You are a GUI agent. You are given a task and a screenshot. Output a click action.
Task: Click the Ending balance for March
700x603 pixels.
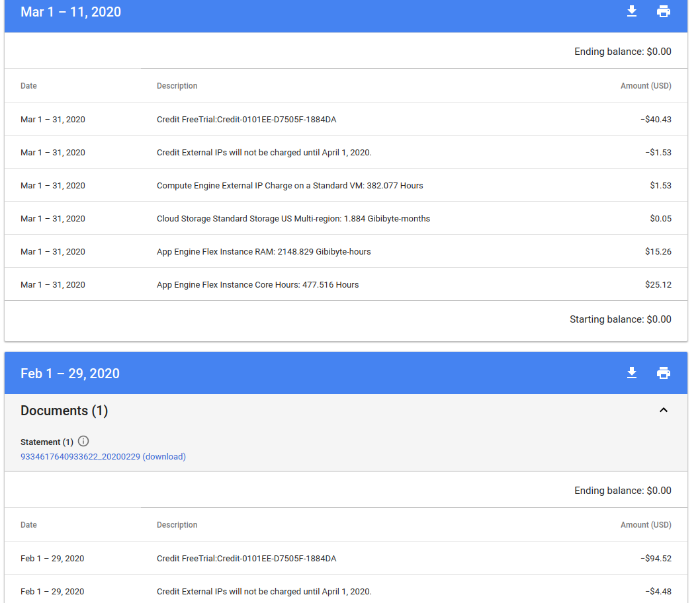click(622, 51)
